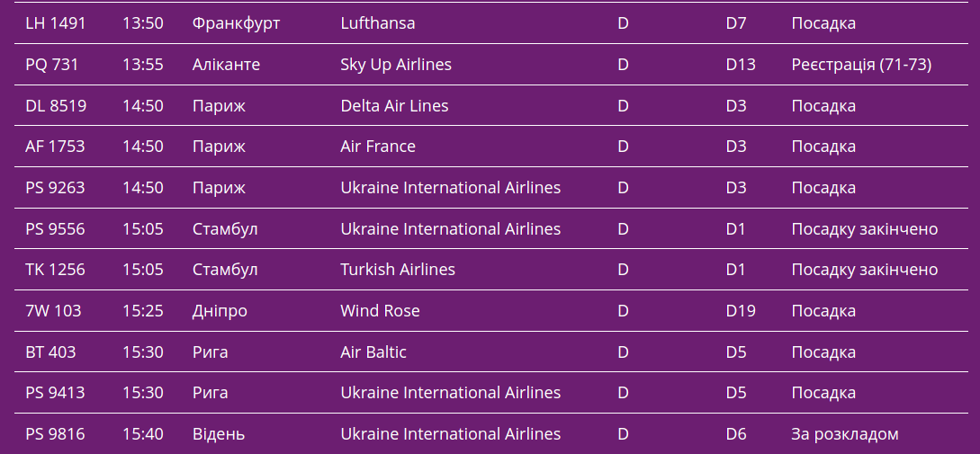Click the Франкфурт destination
This screenshot has height=454, width=980.
click(x=236, y=23)
